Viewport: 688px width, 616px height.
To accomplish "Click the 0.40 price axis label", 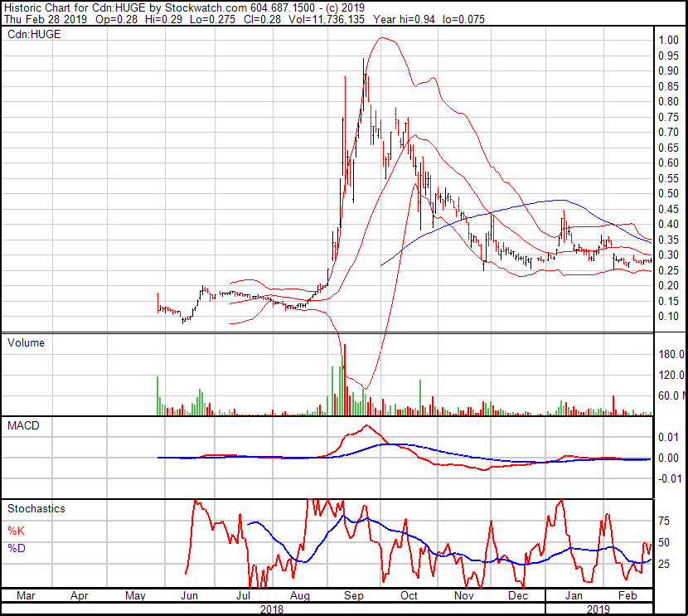I will coord(669,224).
